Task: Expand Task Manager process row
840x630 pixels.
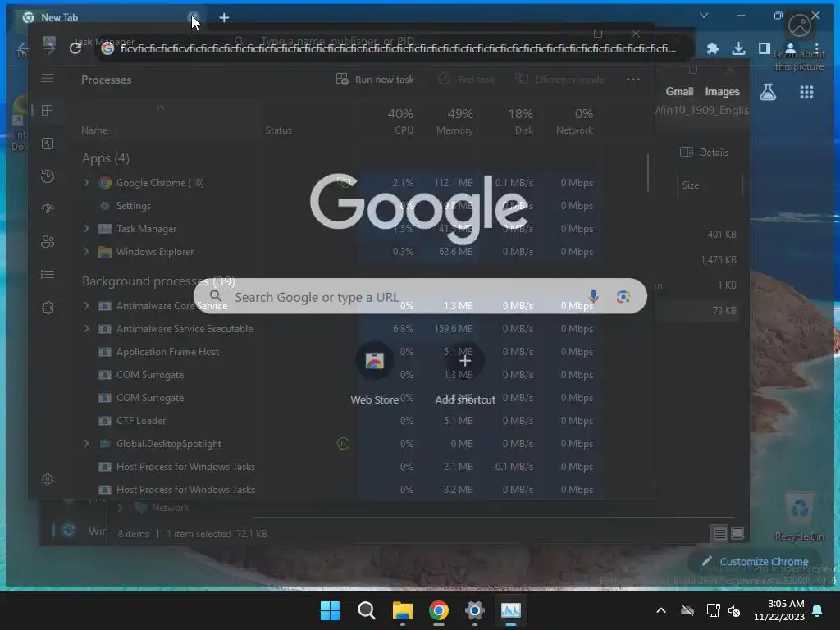Action: (86, 229)
